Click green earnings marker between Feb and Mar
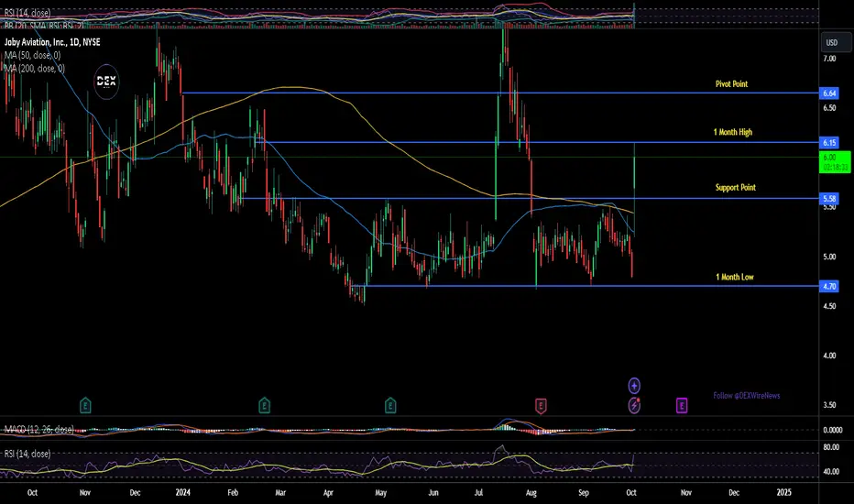 (x=264, y=405)
